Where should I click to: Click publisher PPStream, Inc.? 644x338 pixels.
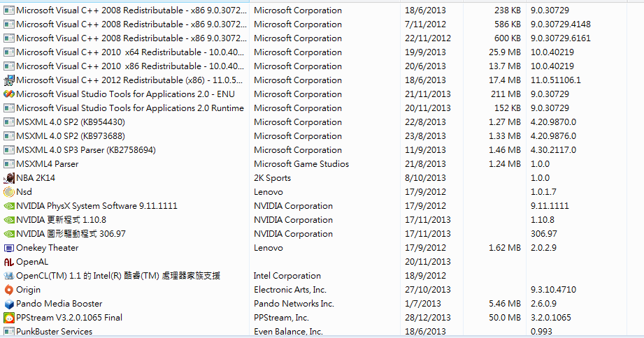coord(281,318)
